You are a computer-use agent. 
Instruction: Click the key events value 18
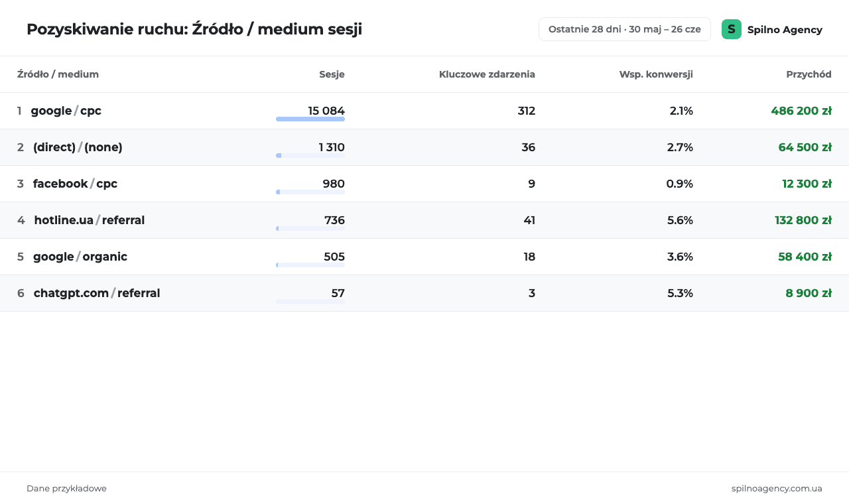click(x=529, y=257)
